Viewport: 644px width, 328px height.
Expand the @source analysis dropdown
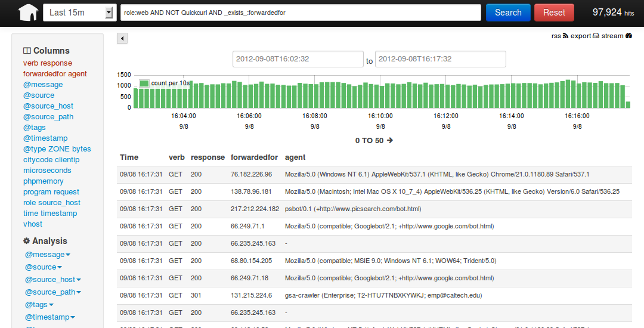pyautogui.click(x=43, y=267)
